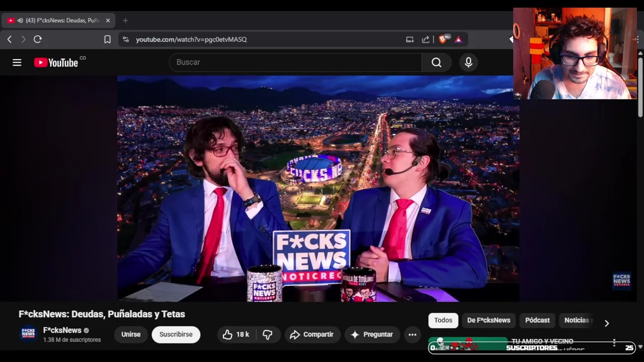The height and width of the screenshot is (362, 644).
Task: Open a new browser tab
Action: (x=125, y=21)
